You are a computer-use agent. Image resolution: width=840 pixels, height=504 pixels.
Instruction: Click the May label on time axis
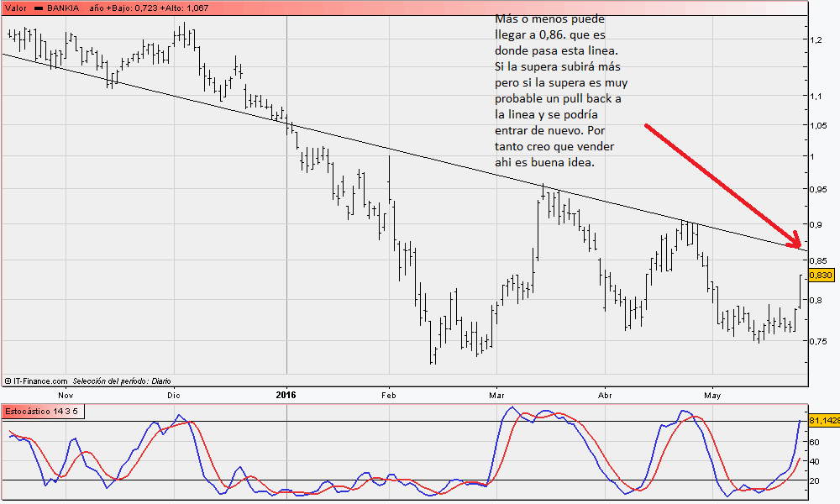[712, 393]
